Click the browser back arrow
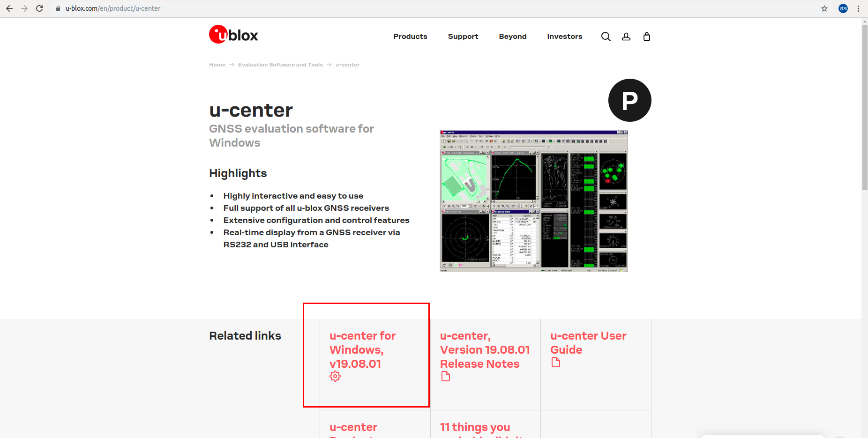This screenshot has height=438, width=868. 9,8
